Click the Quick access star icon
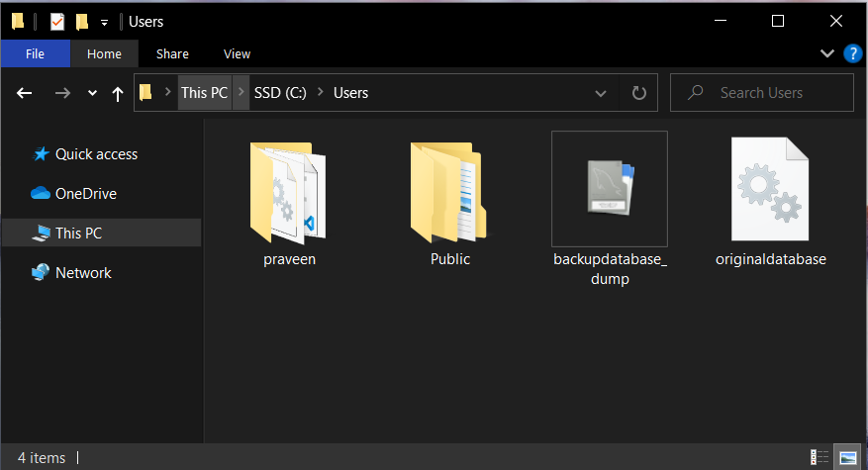Image resolution: width=868 pixels, height=470 pixels. point(41,154)
